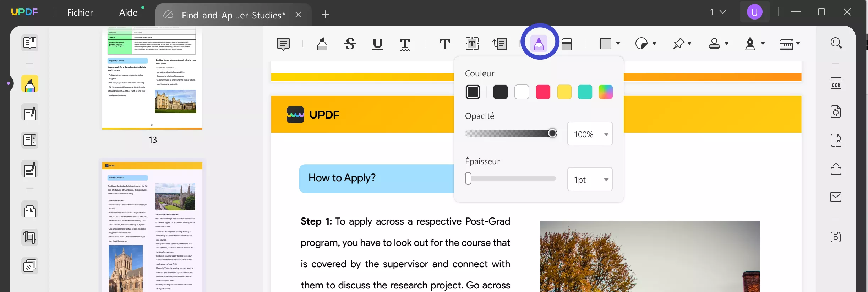Open the user account avatar U

754,12
